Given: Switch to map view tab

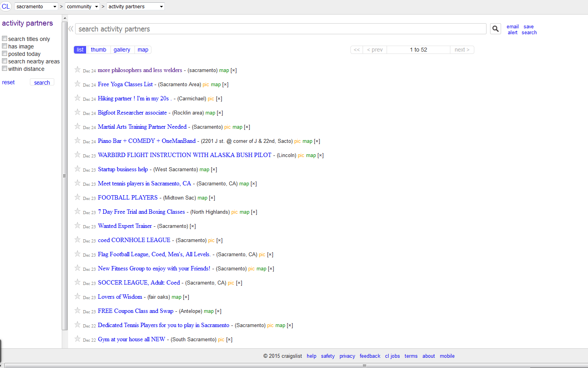Looking at the screenshot, I should click(143, 50).
